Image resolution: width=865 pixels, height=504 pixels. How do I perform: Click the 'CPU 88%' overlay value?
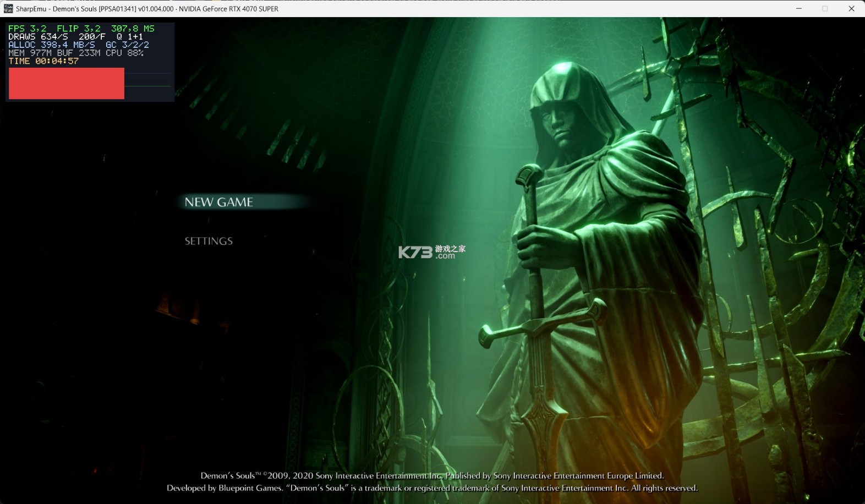(125, 53)
